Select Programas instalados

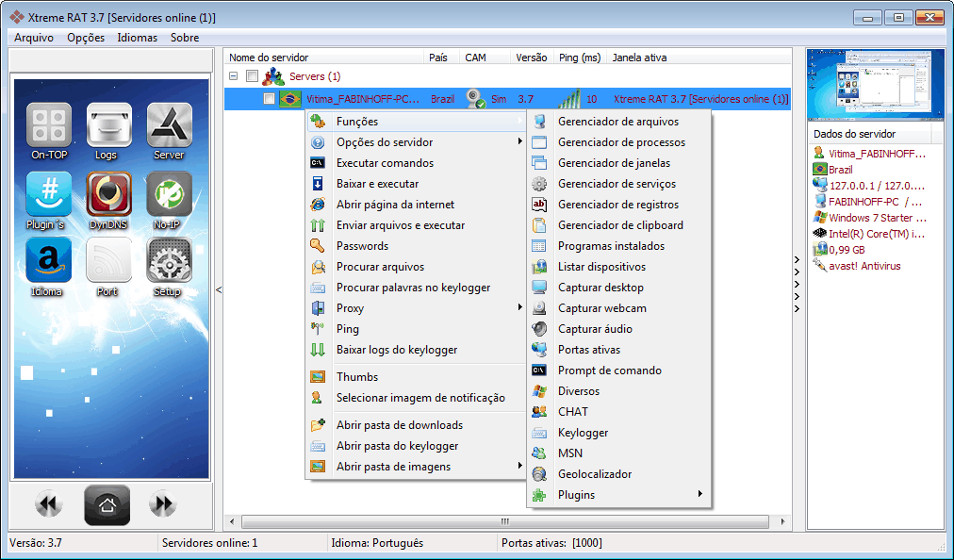(x=618, y=246)
